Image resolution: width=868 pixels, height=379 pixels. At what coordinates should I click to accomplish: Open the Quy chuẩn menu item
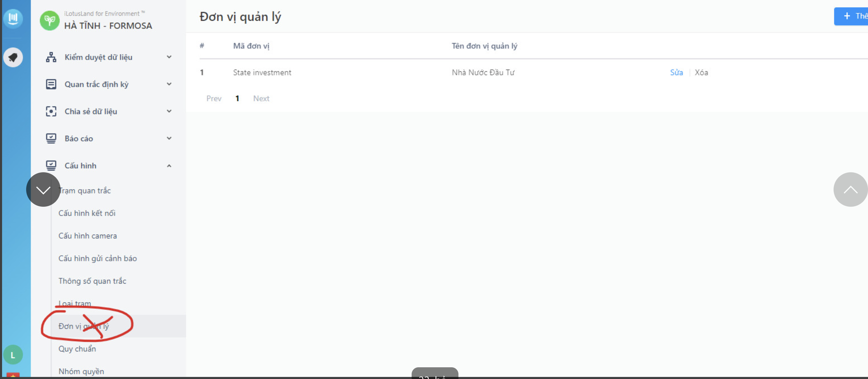tap(77, 349)
